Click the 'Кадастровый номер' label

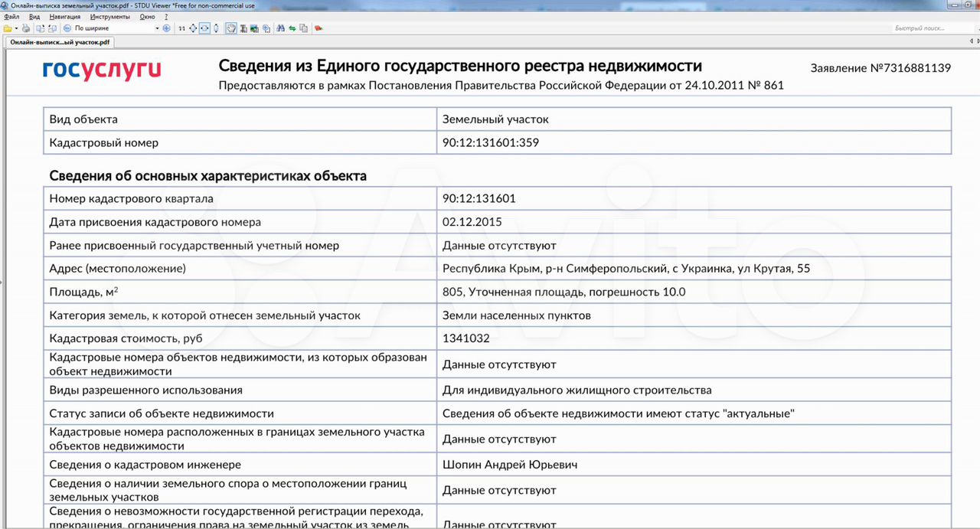[x=104, y=142]
